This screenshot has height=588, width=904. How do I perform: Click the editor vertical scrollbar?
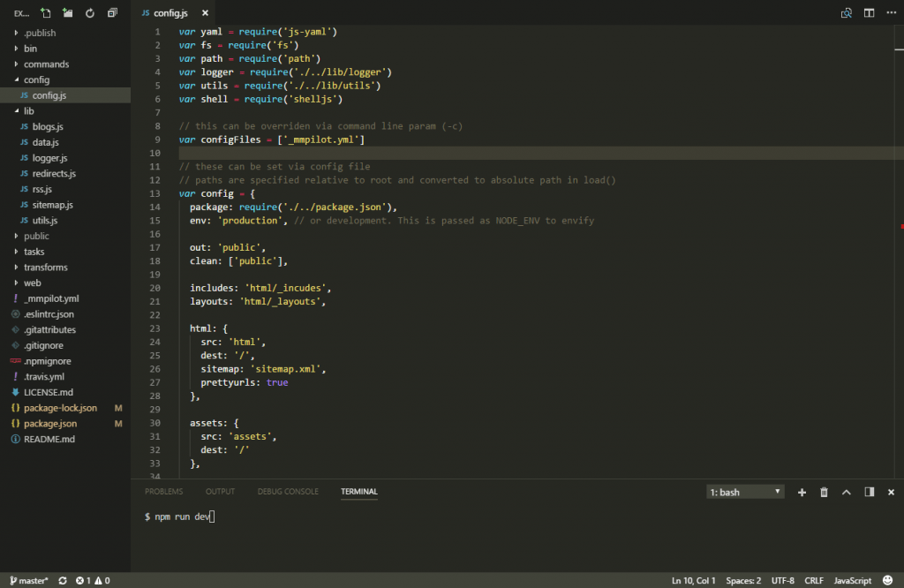click(x=899, y=252)
